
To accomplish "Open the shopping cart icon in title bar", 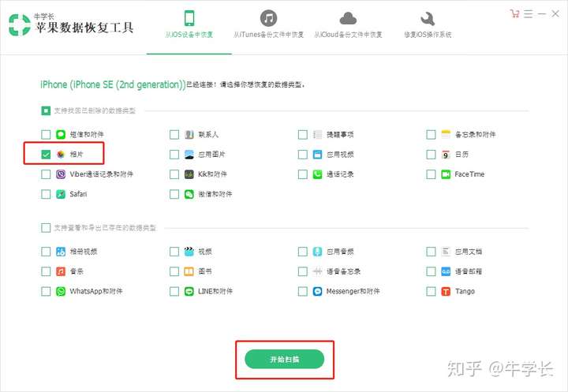I will (x=514, y=13).
